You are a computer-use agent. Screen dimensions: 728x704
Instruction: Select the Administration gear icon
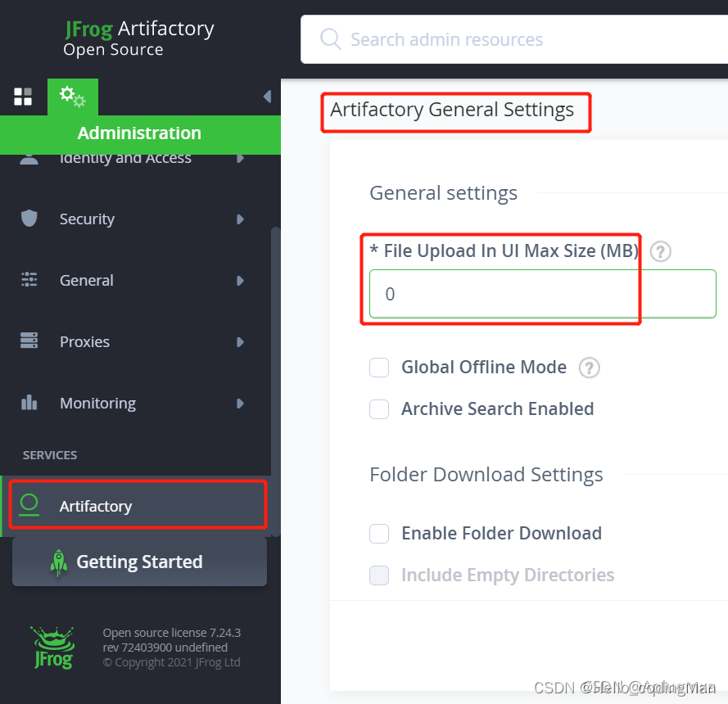(72, 97)
